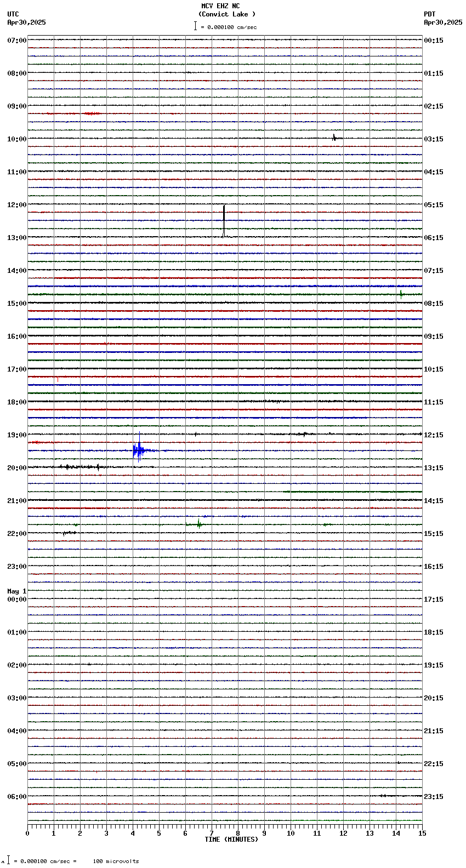Click the "10:00" UTC row label
The height and width of the screenshot is (868, 466).
tap(17, 139)
